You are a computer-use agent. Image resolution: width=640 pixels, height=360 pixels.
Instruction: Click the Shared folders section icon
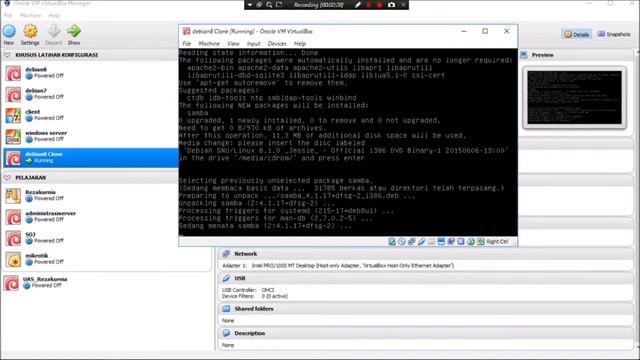pos(226,309)
